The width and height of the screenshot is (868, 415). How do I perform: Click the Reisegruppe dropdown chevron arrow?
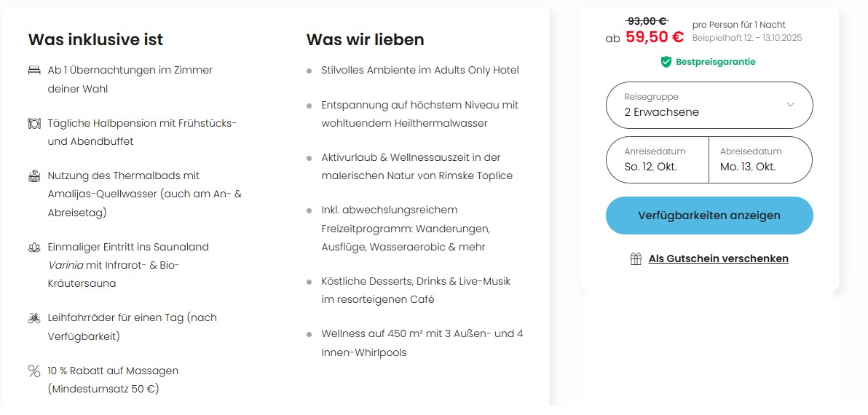click(x=790, y=105)
